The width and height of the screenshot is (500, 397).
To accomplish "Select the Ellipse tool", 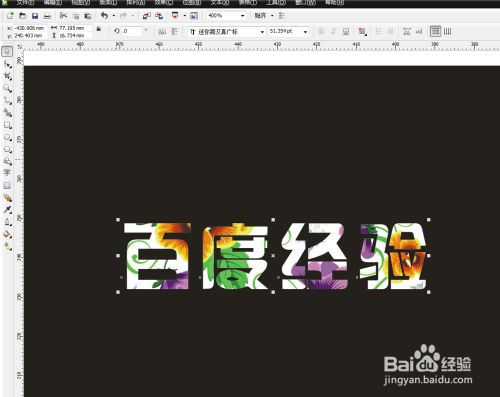I will coord(7,137).
